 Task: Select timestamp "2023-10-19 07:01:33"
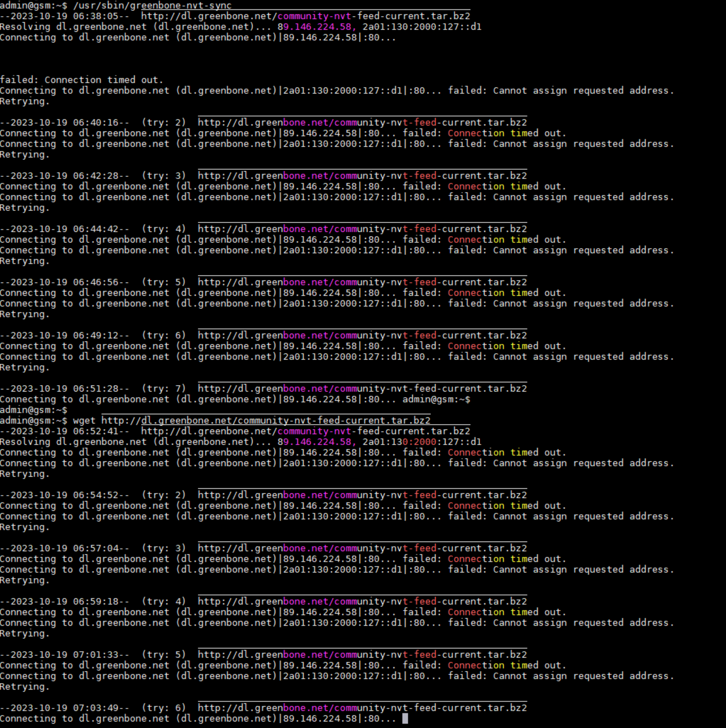(x=64, y=655)
